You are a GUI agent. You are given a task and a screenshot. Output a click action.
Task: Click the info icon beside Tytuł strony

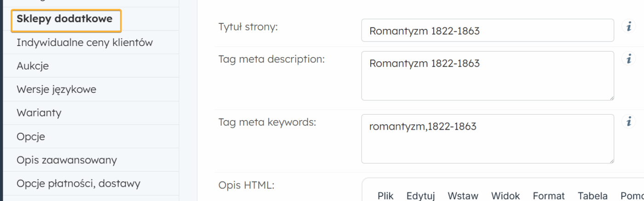628,26
